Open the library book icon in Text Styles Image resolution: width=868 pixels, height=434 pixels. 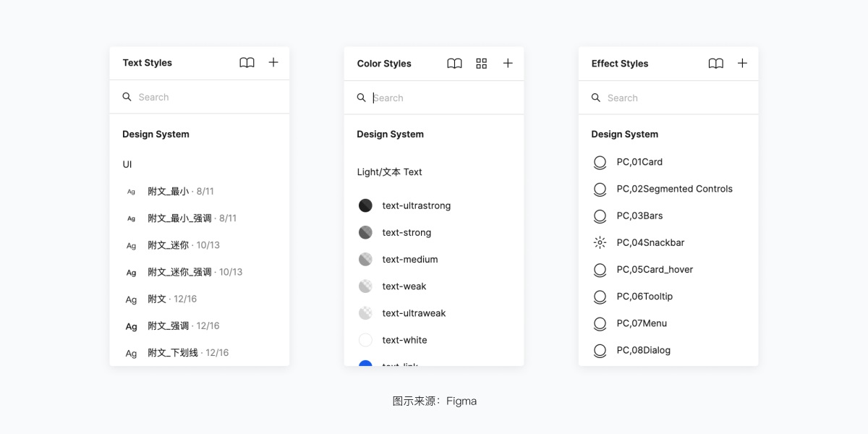tap(247, 63)
